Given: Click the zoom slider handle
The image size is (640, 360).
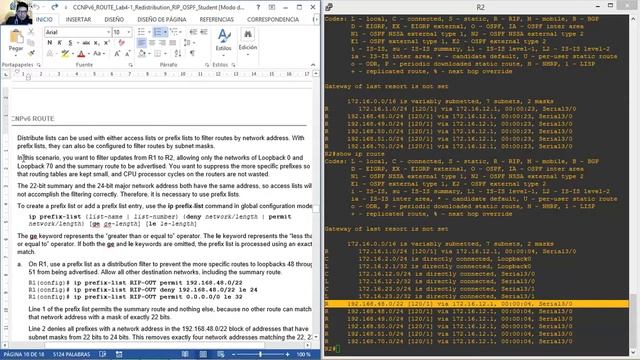Looking at the screenshot, I should coord(260,354).
